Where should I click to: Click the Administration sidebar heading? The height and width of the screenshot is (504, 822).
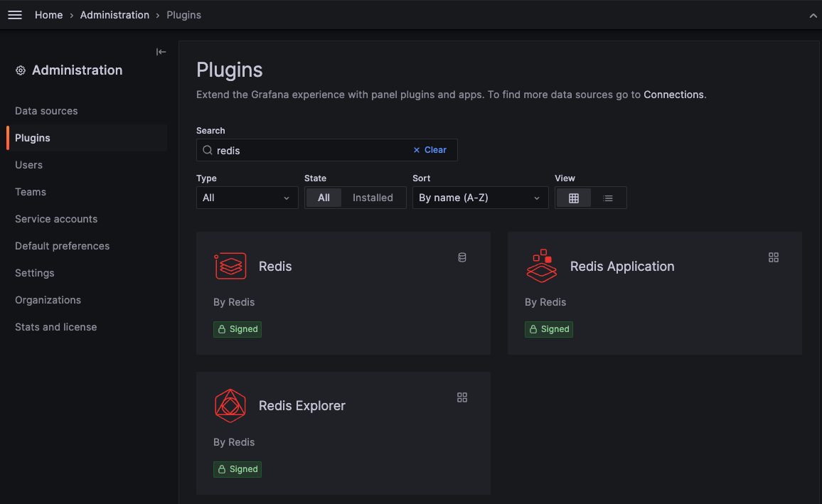pyautogui.click(x=77, y=70)
